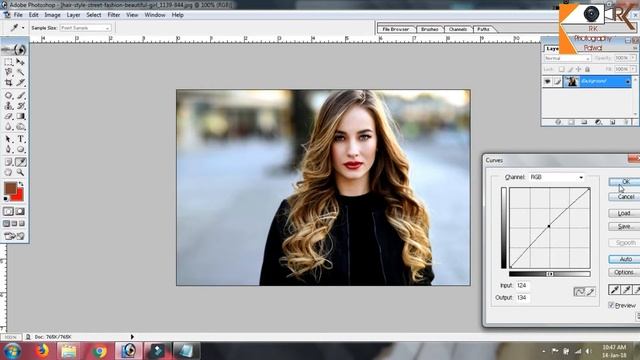The image size is (640, 360).
Task: Open the Channel dropdown in Curves
Action: click(557, 177)
